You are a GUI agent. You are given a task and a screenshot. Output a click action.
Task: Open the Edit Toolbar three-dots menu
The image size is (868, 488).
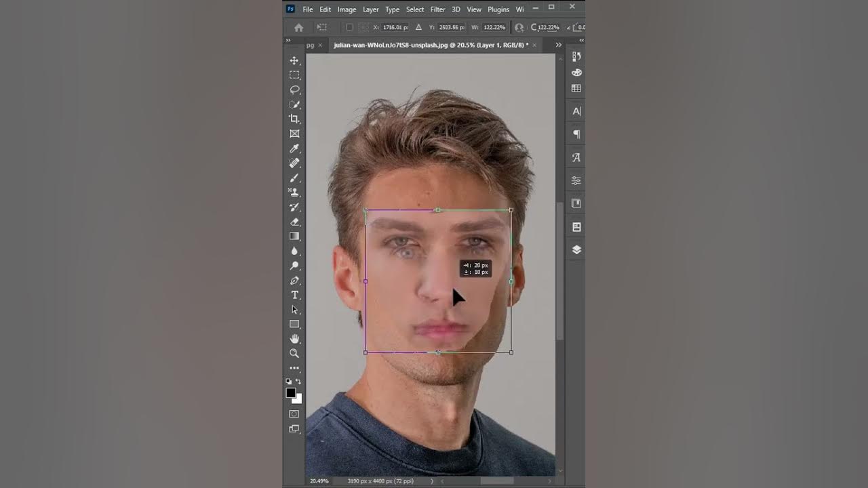coord(294,368)
